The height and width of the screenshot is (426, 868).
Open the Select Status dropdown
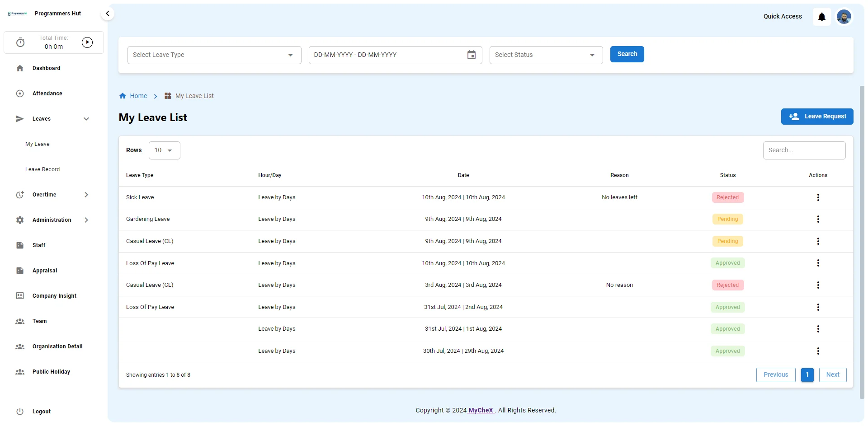click(546, 55)
